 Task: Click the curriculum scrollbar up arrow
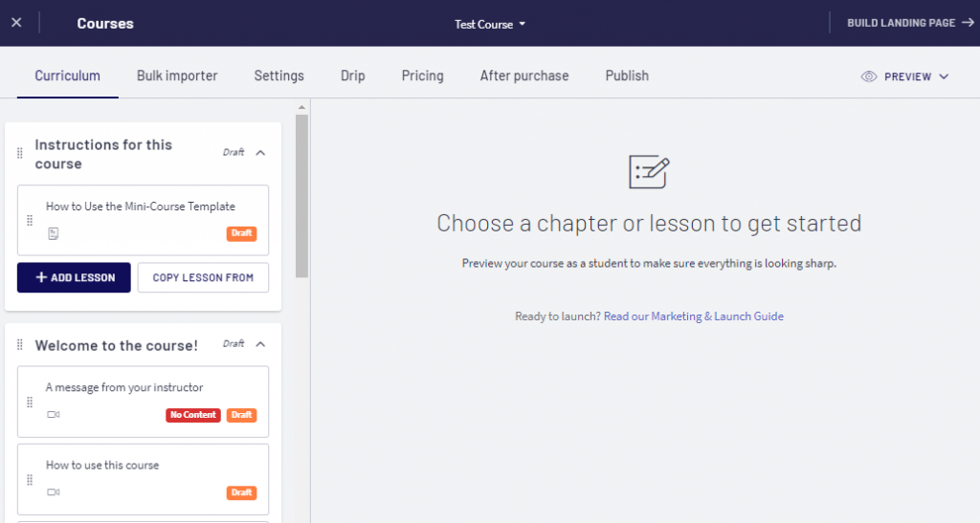click(x=301, y=107)
